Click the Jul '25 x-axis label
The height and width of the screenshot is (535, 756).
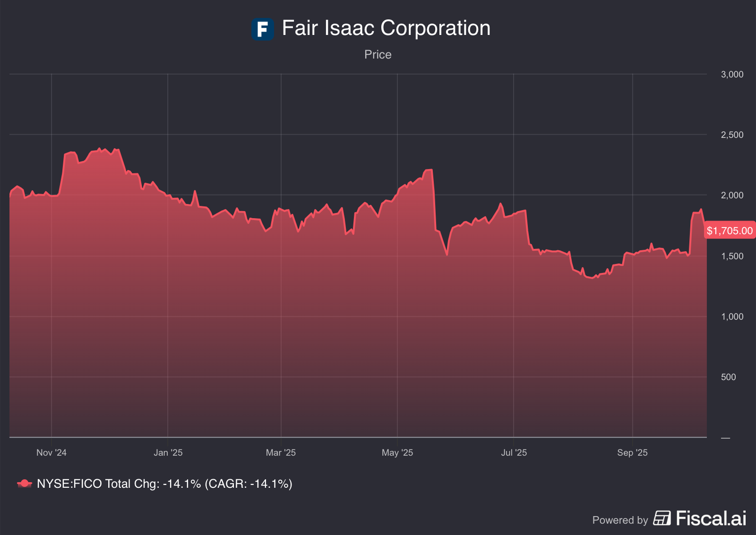point(514,452)
